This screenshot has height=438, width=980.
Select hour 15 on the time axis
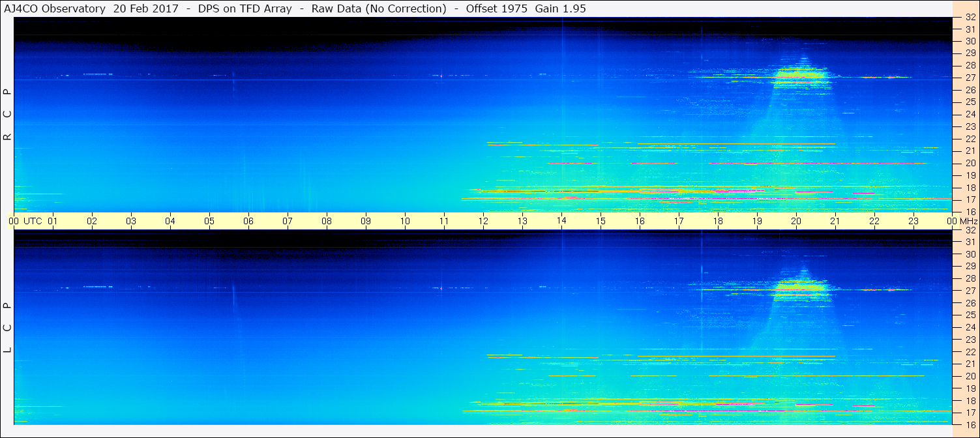[601, 221]
